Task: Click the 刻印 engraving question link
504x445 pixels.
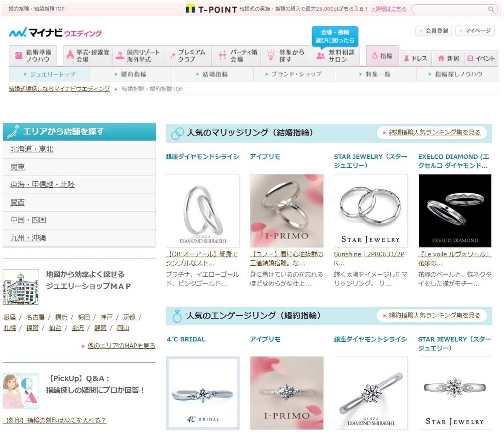Action: coord(55,420)
